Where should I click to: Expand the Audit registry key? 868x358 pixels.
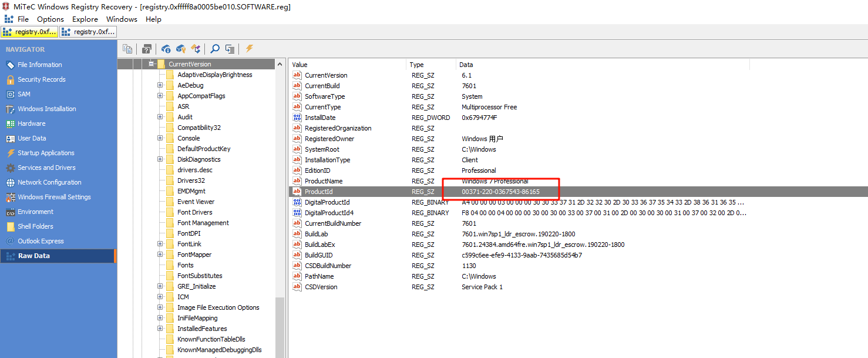160,117
